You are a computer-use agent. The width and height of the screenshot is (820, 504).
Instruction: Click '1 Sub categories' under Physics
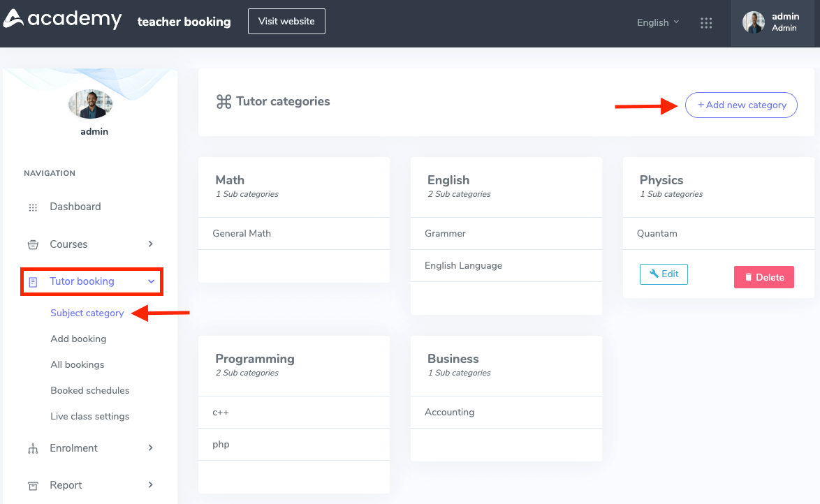coord(671,194)
